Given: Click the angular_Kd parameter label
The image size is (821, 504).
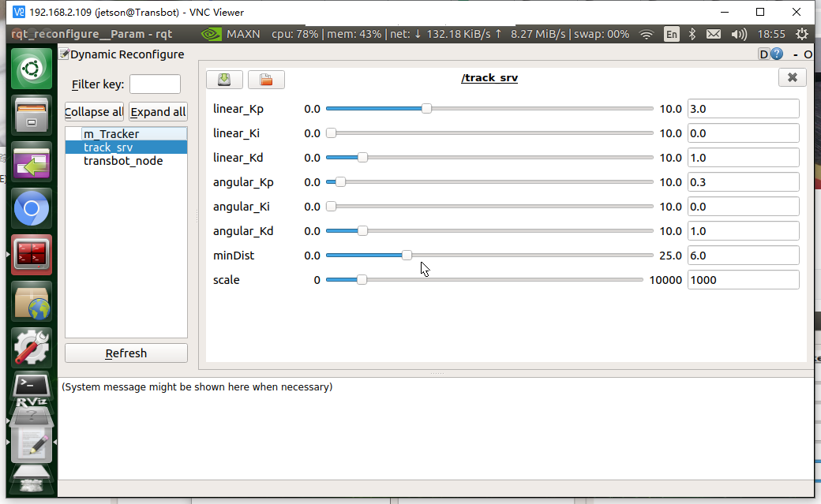Looking at the screenshot, I should [x=243, y=231].
